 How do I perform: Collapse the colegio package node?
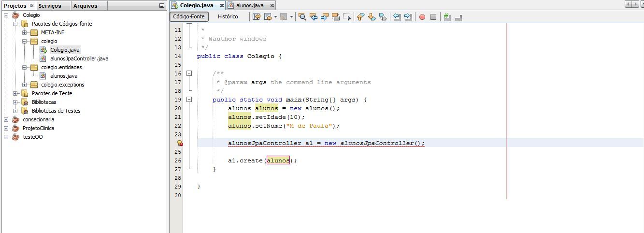click(x=24, y=41)
